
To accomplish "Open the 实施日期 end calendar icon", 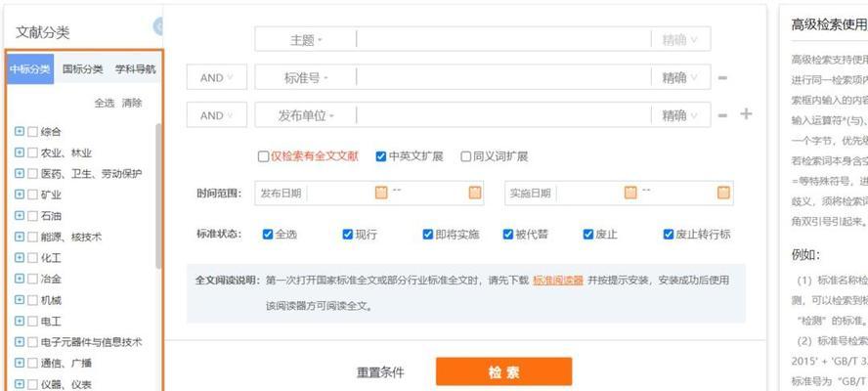I will click(723, 193).
